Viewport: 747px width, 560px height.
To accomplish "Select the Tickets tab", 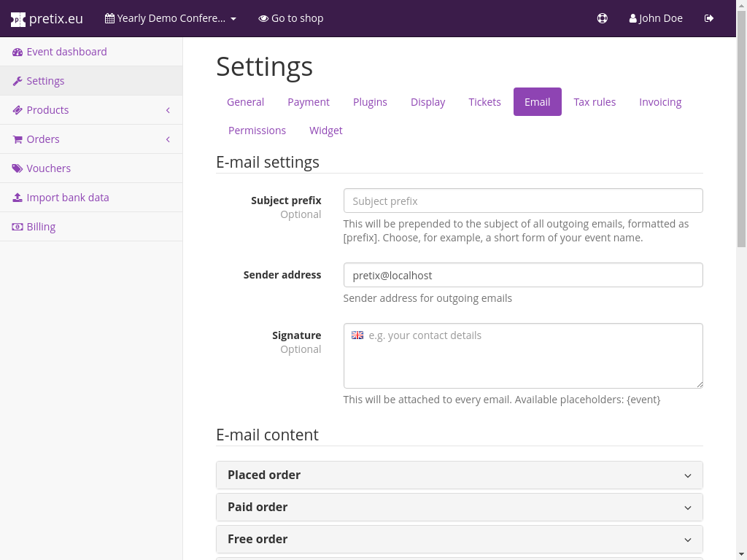I will point(484,102).
